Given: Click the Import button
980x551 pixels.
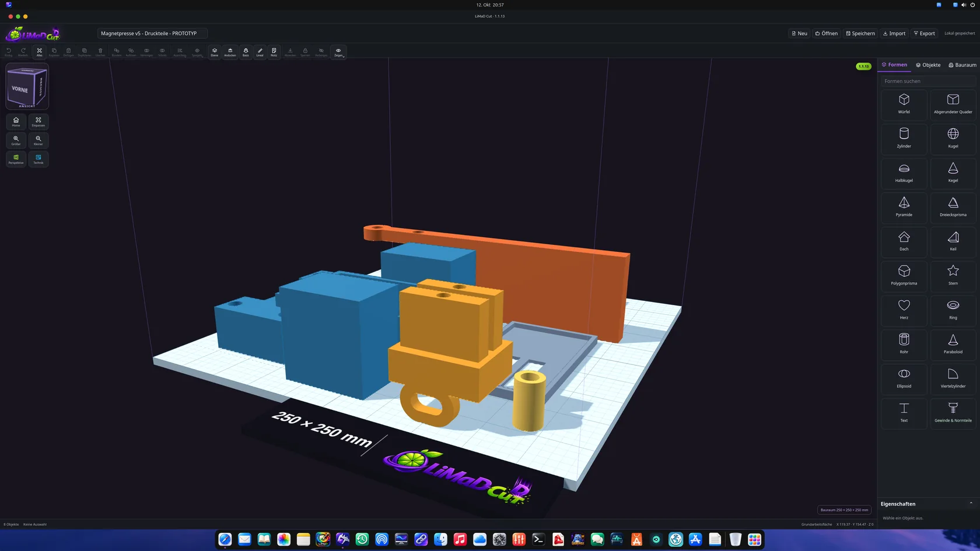Looking at the screenshot, I should [x=894, y=33].
